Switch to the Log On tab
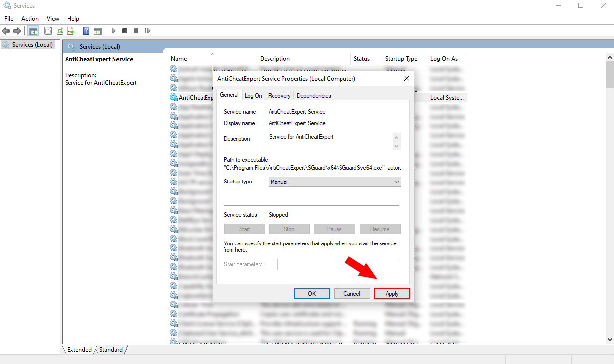 coord(253,96)
